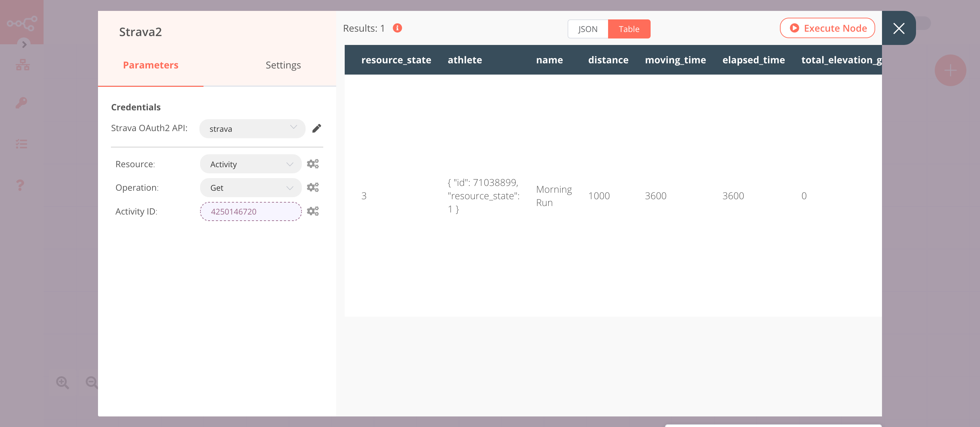The image size is (980, 427).
Task: Click the Execute Node play button
Action: pyautogui.click(x=794, y=28)
